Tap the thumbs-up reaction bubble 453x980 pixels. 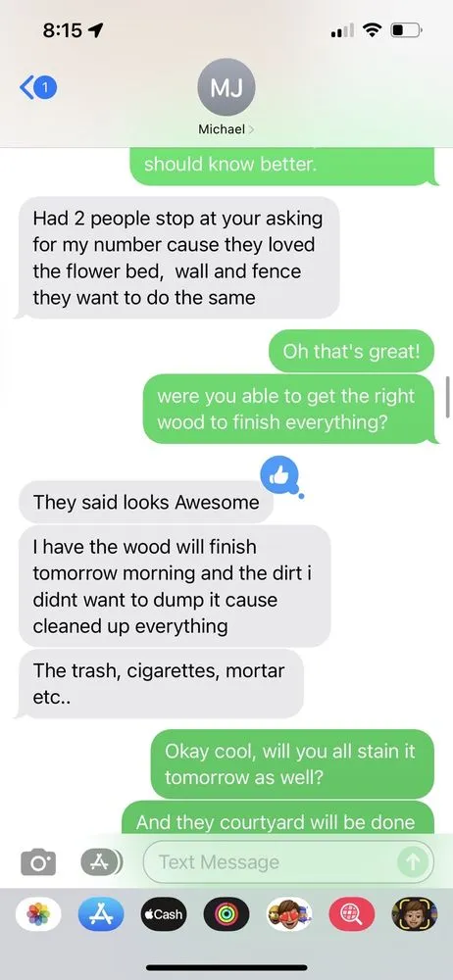coord(279,477)
